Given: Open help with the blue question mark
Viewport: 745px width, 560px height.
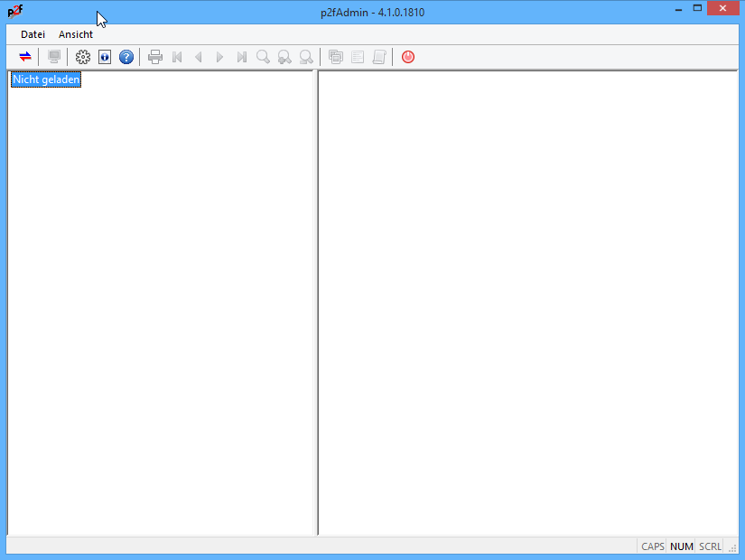Looking at the screenshot, I should [x=126, y=57].
